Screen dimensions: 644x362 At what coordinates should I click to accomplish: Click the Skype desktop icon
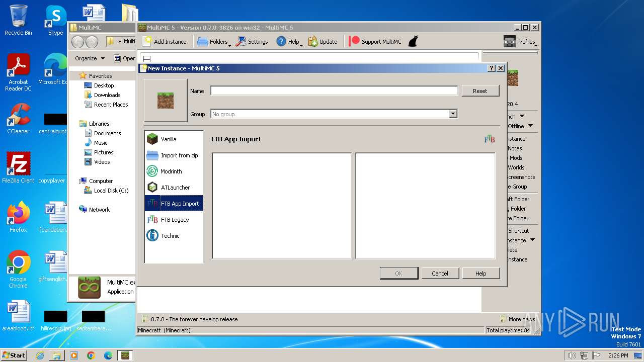click(55, 20)
